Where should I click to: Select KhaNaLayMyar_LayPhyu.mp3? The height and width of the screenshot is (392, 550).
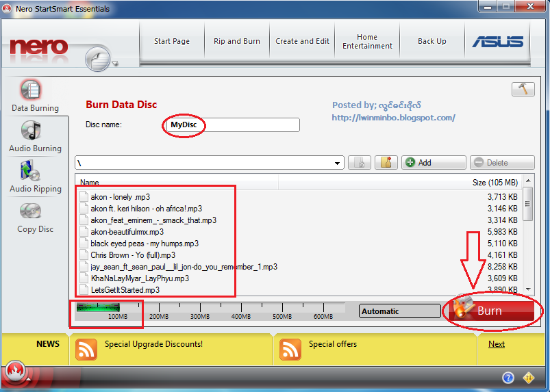(x=140, y=278)
